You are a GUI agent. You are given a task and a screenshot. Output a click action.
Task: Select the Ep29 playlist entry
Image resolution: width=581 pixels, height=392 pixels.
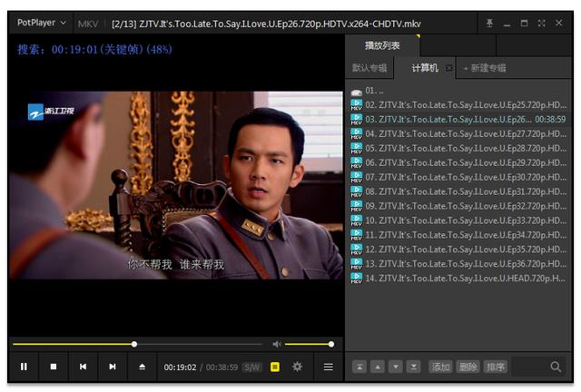click(x=458, y=162)
